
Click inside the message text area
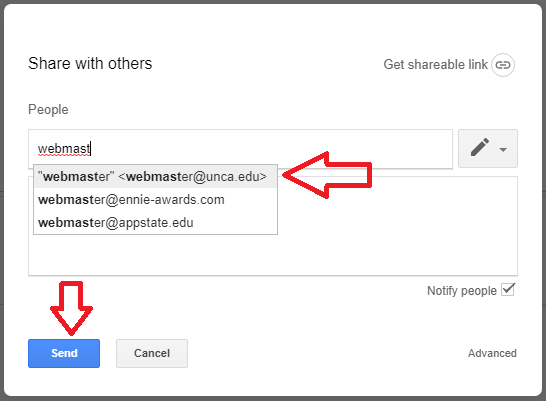click(397, 226)
